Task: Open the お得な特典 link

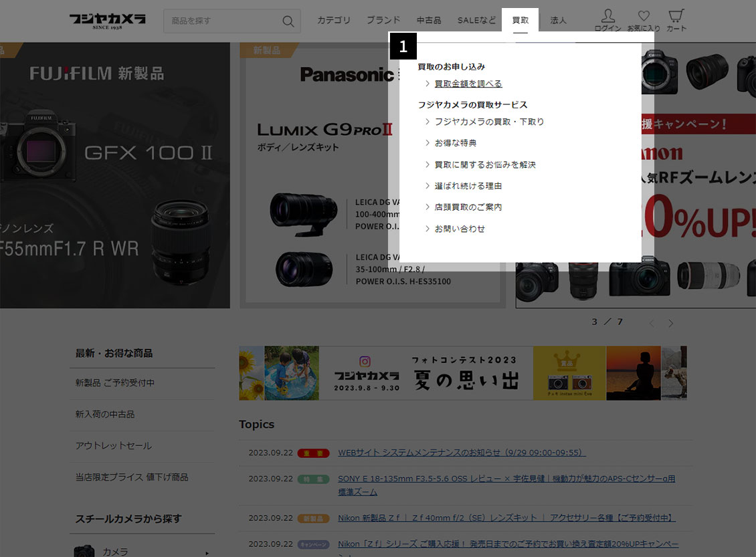Action: [456, 143]
